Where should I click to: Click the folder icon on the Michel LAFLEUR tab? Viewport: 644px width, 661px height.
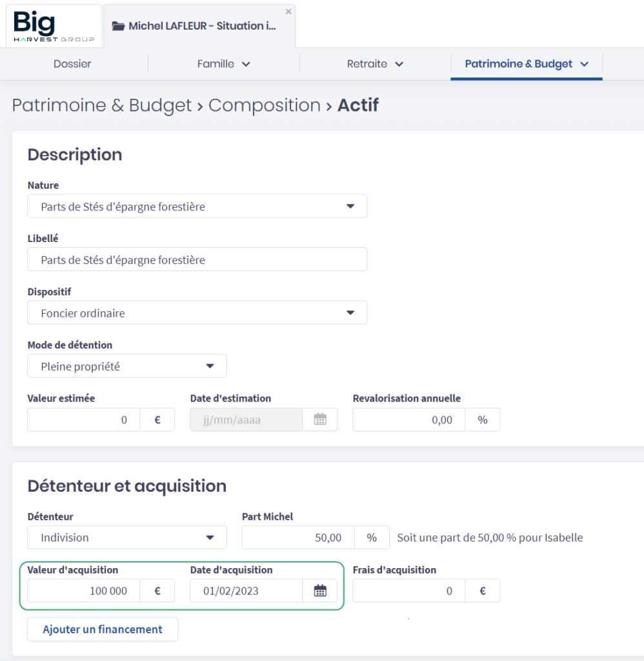[x=118, y=26]
